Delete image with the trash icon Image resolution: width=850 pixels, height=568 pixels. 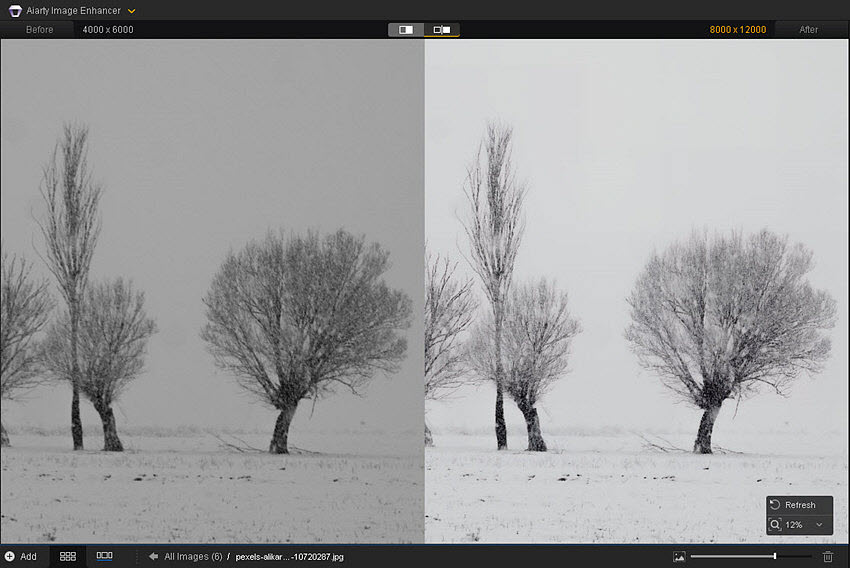828,557
